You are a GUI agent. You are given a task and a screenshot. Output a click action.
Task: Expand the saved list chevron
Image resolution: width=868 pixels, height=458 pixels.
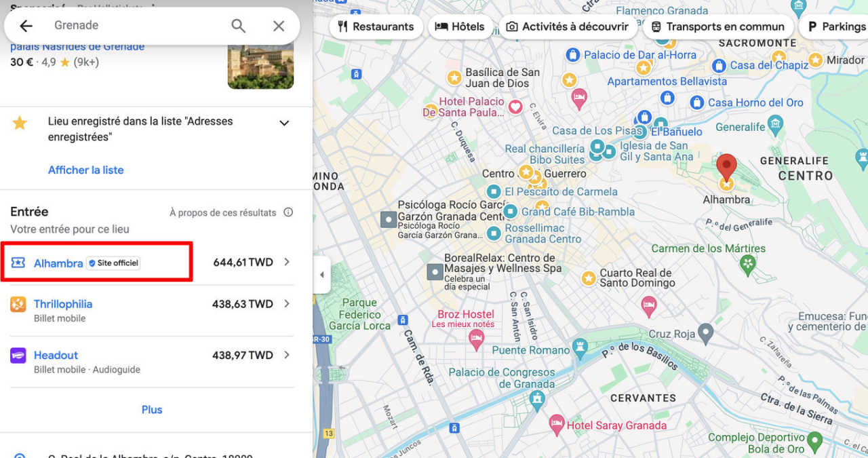point(284,123)
